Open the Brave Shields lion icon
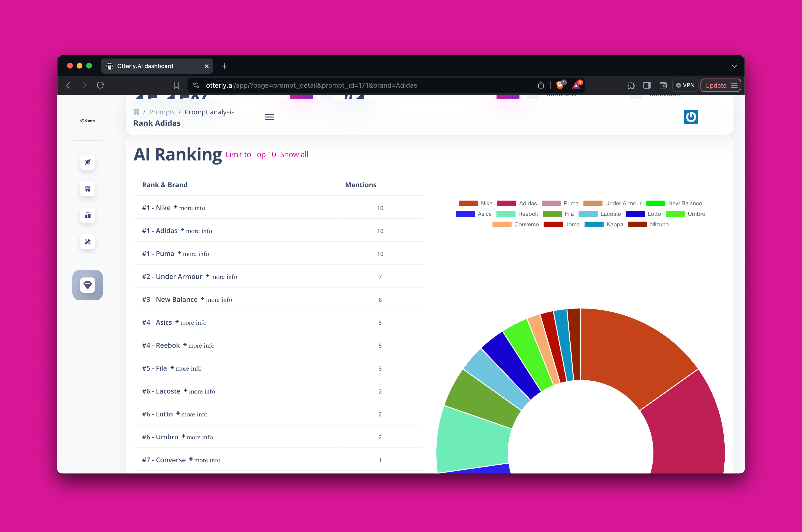The height and width of the screenshot is (532, 802). click(x=560, y=85)
